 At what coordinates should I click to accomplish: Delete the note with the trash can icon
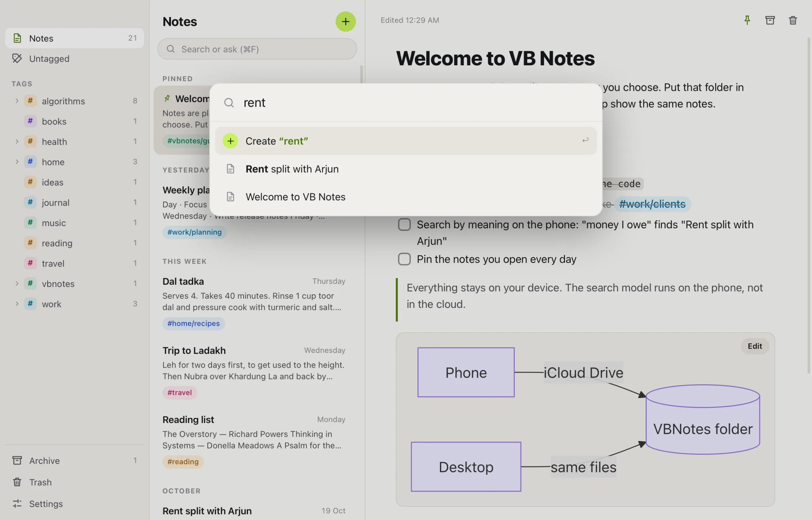point(793,20)
